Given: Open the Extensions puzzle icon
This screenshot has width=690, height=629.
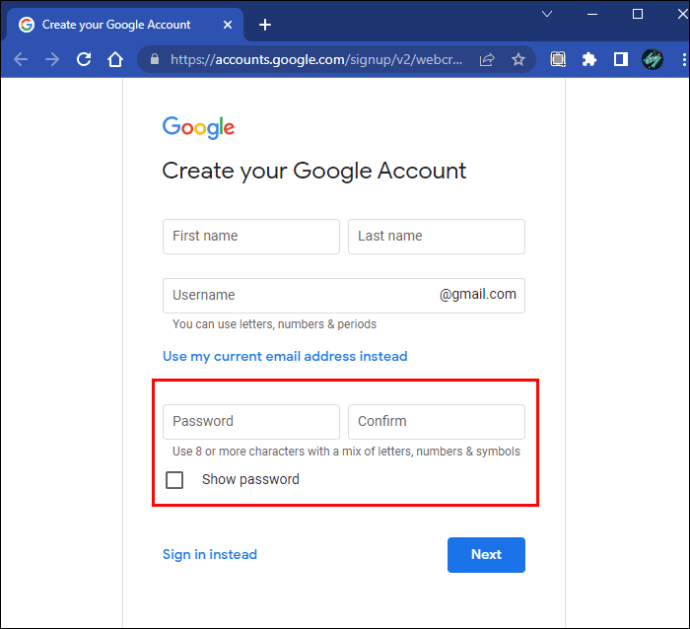Looking at the screenshot, I should (x=589, y=60).
